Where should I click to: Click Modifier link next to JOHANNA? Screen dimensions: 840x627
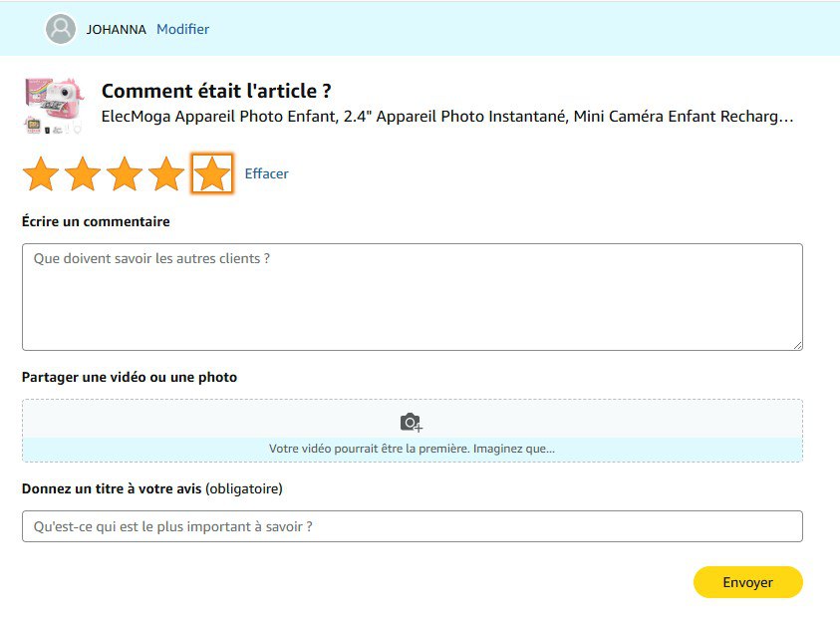(182, 29)
